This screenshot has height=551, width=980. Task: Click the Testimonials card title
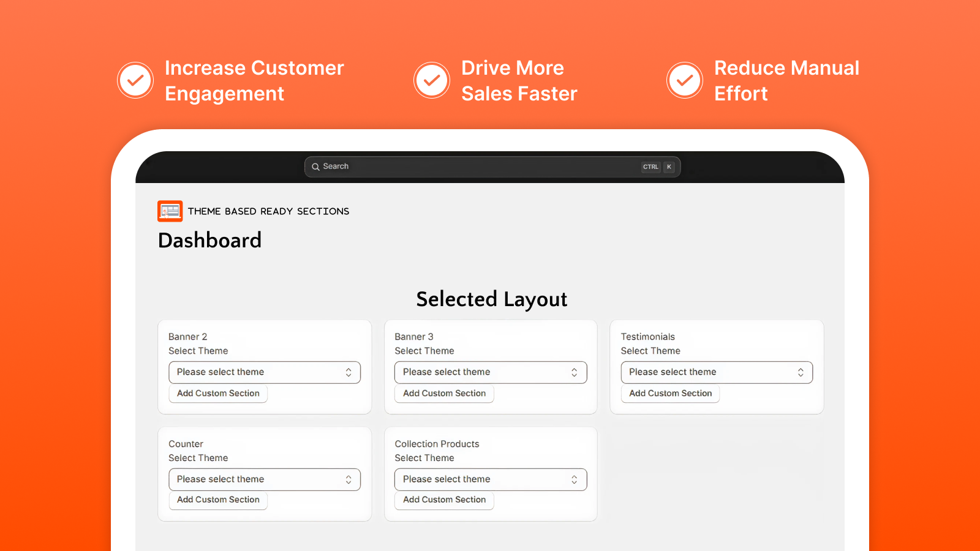(x=648, y=337)
